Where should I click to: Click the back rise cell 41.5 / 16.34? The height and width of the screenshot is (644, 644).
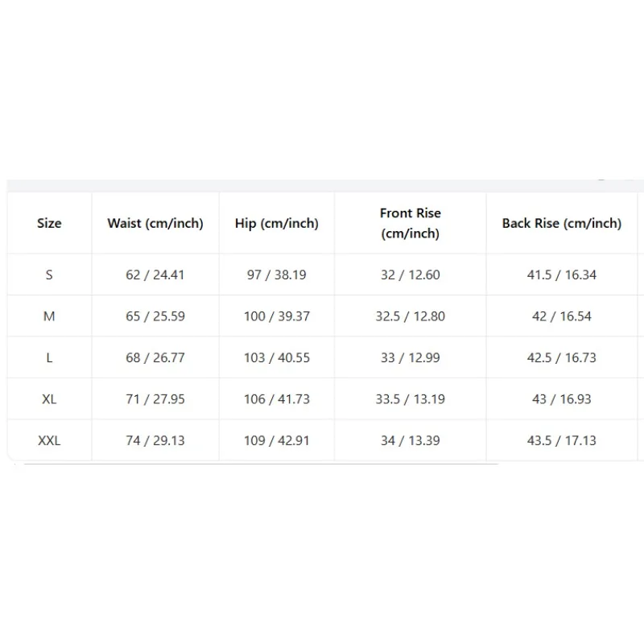(562, 275)
